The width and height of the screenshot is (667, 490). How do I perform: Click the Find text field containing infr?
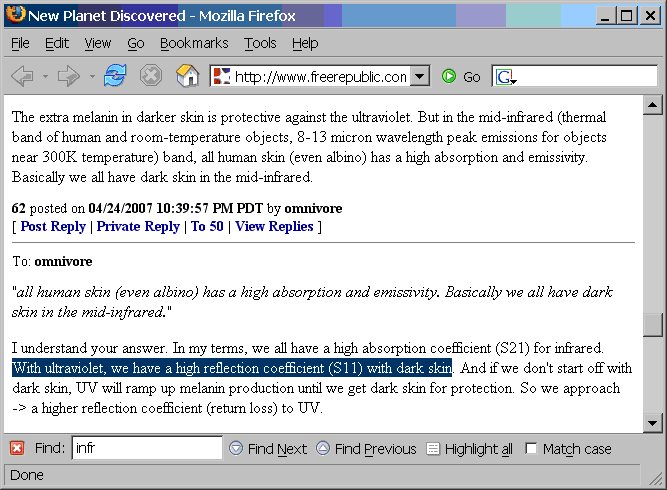(x=147, y=448)
